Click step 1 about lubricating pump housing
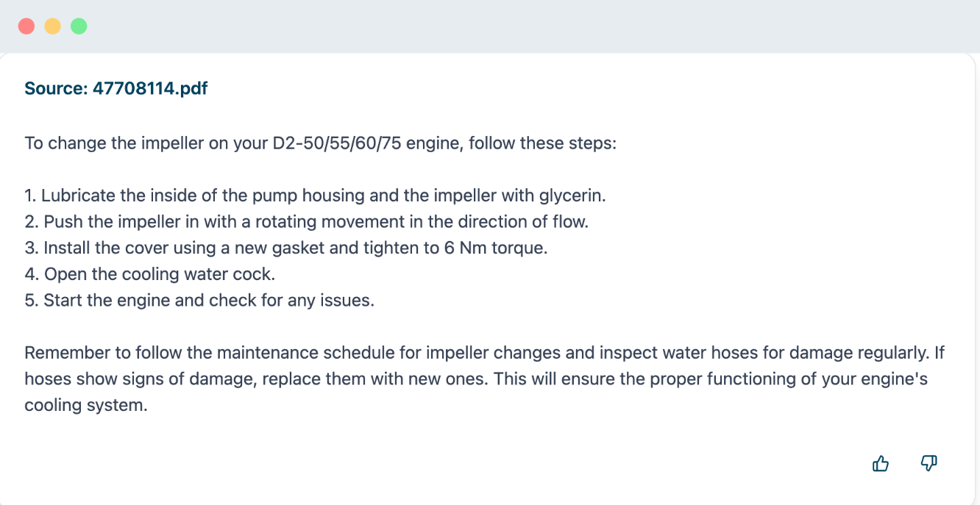980x505 pixels. (315, 196)
